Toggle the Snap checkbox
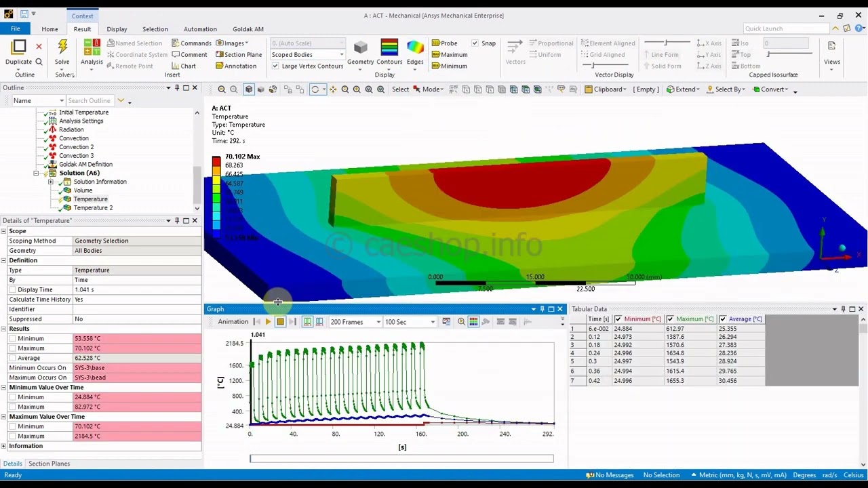868x488 pixels. point(475,43)
